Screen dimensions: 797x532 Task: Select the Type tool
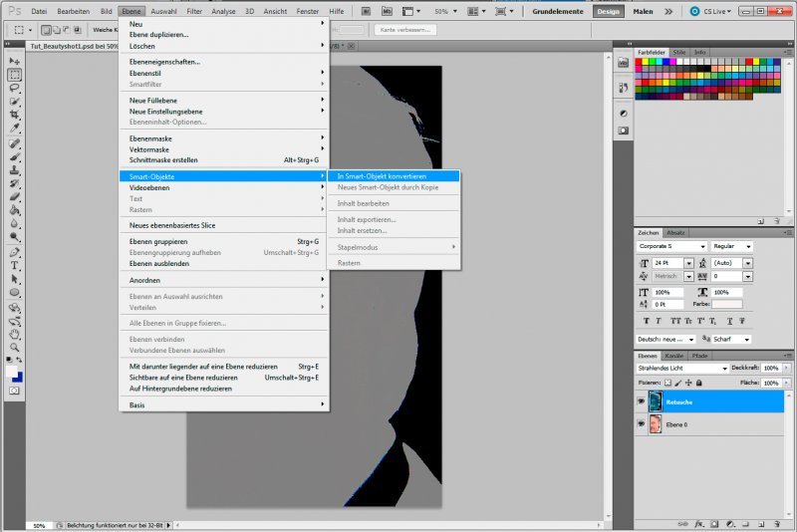tap(14, 266)
